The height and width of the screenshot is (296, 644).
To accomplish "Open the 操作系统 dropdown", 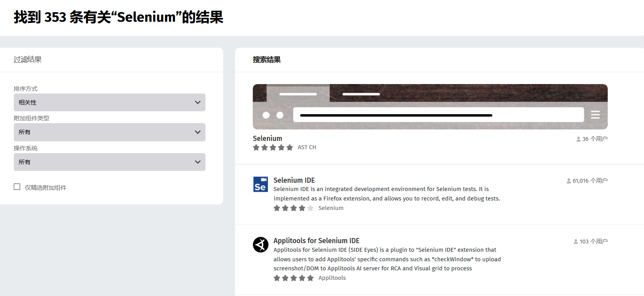I will (x=110, y=162).
